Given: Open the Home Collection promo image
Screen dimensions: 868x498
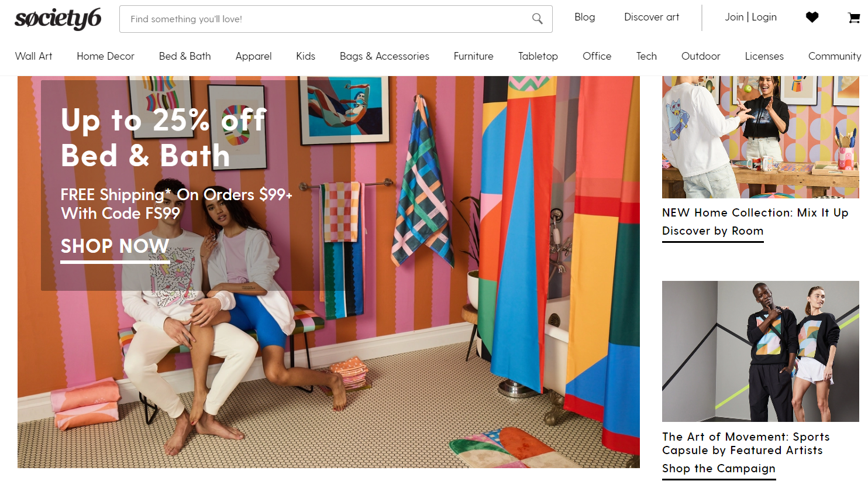Looking at the screenshot, I should (760, 137).
